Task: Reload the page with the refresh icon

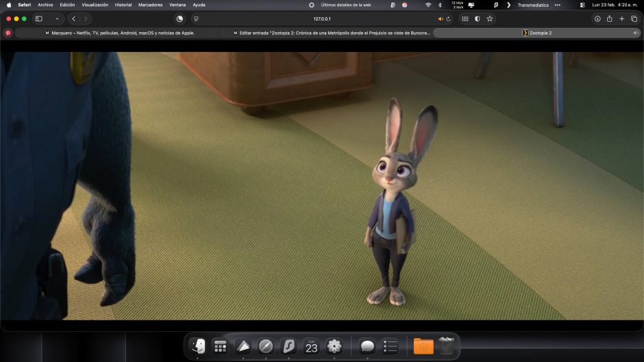Action: pyautogui.click(x=449, y=18)
